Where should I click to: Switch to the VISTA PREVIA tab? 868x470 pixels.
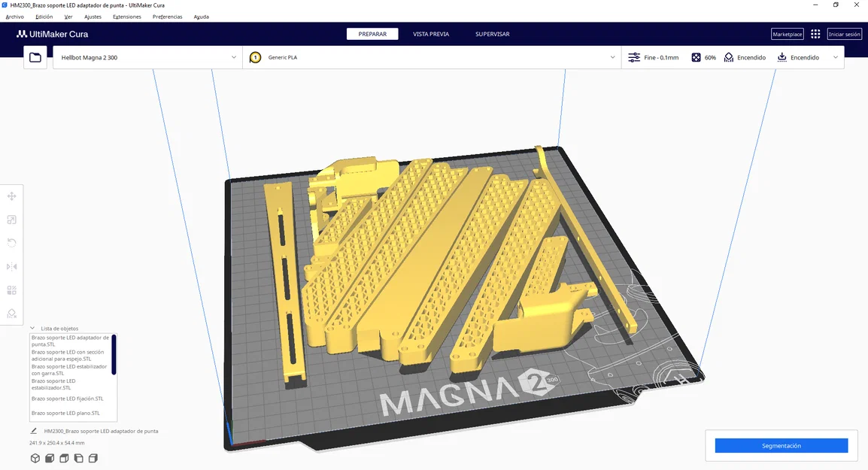click(431, 35)
